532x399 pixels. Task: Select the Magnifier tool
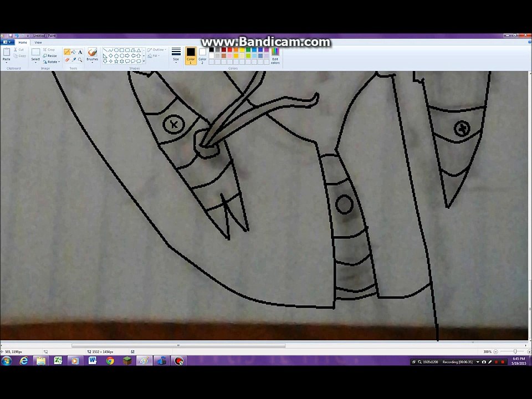pos(80,60)
